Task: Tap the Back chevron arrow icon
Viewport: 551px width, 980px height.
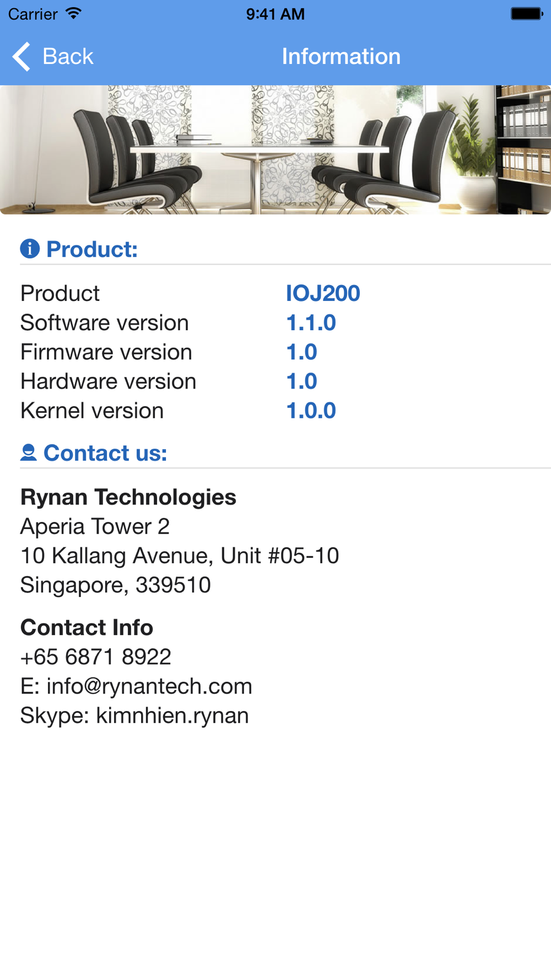Action: coord(21,56)
